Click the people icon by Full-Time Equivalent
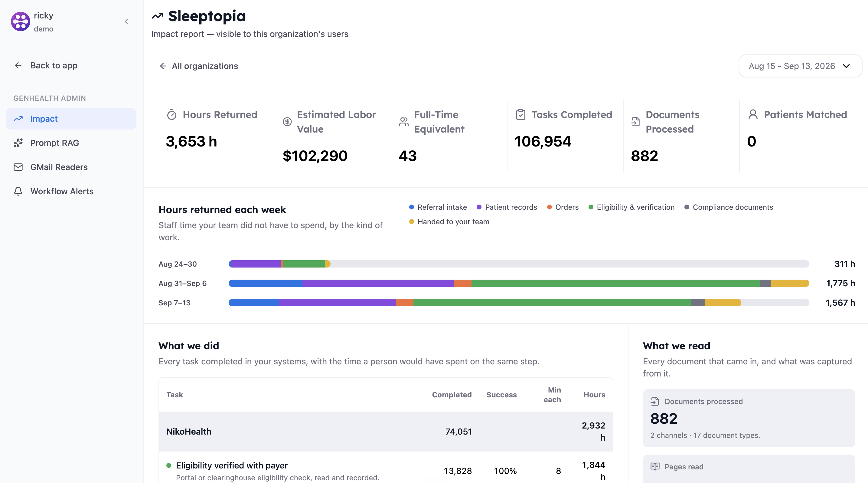This screenshot has height=483, width=868. coord(404,122)
